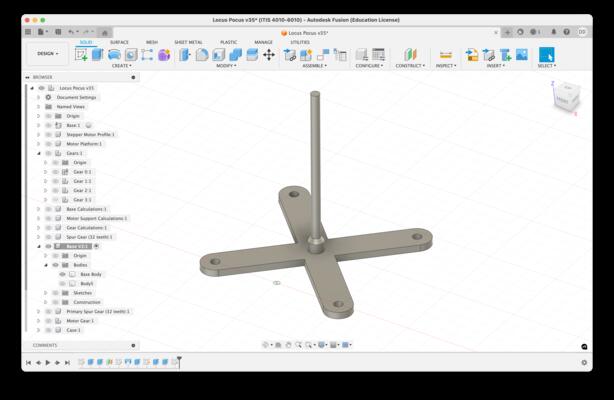Open the Assemble dropdown menu

click(x=314, y=66)
